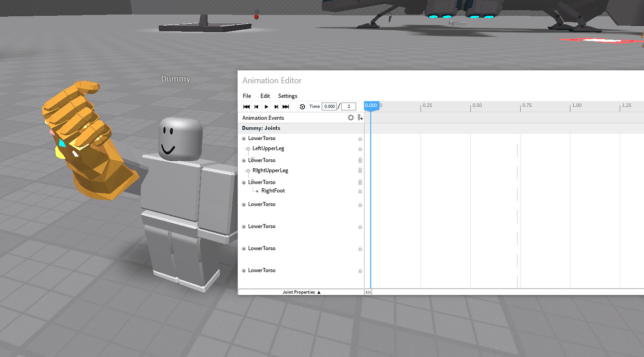The width and height of the screenshot is (644, 357).
Task: Select the RightUpperLeg joint name
Action: (x=270, y=171)
